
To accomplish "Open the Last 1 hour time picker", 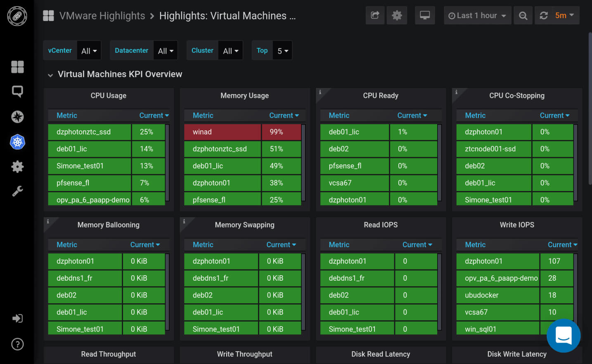I will [x=477, y=15].
